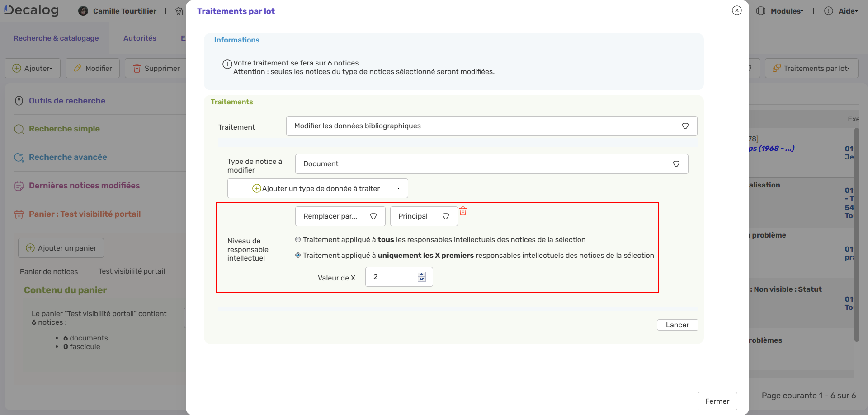Open the Modules menu

point(787,11)
